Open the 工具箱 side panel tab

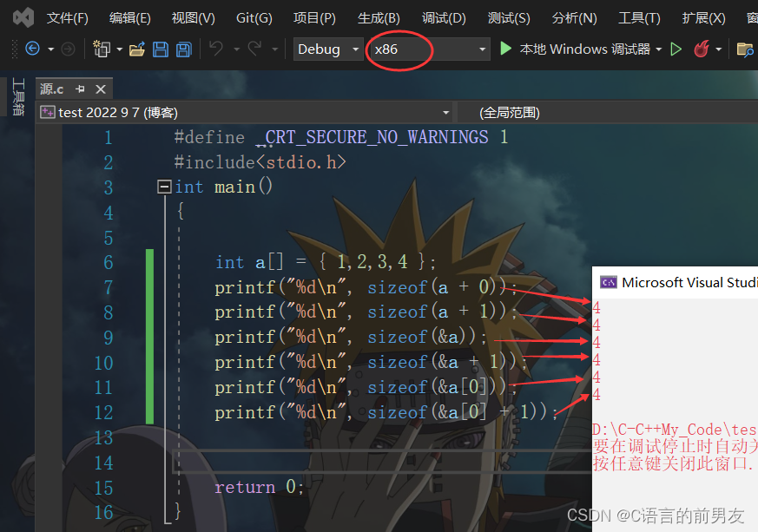point(18,96)
